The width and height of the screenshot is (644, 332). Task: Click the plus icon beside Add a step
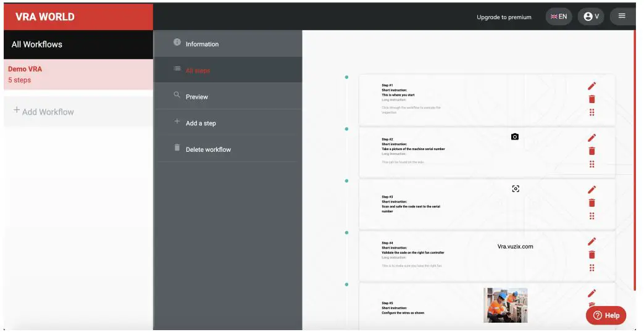coord(177,121)
